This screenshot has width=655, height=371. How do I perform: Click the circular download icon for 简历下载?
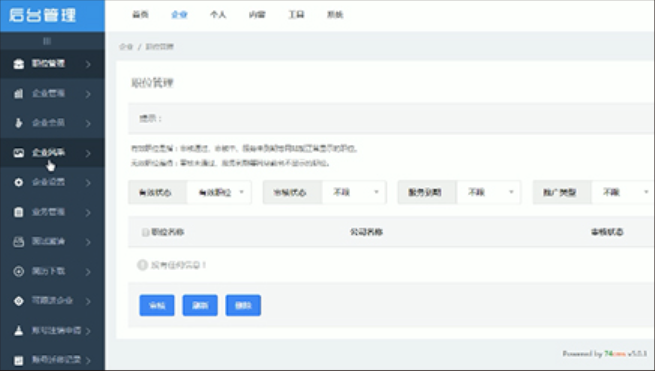click(18, 272)
